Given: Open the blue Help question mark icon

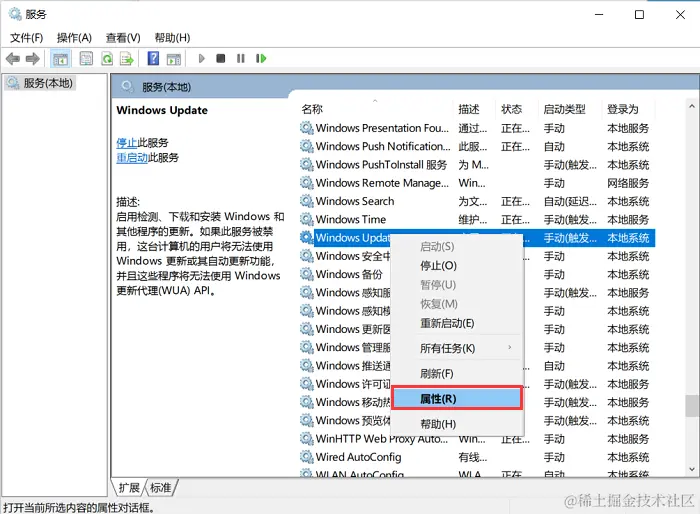Looking at the screenshot, I should click(153, 59).
